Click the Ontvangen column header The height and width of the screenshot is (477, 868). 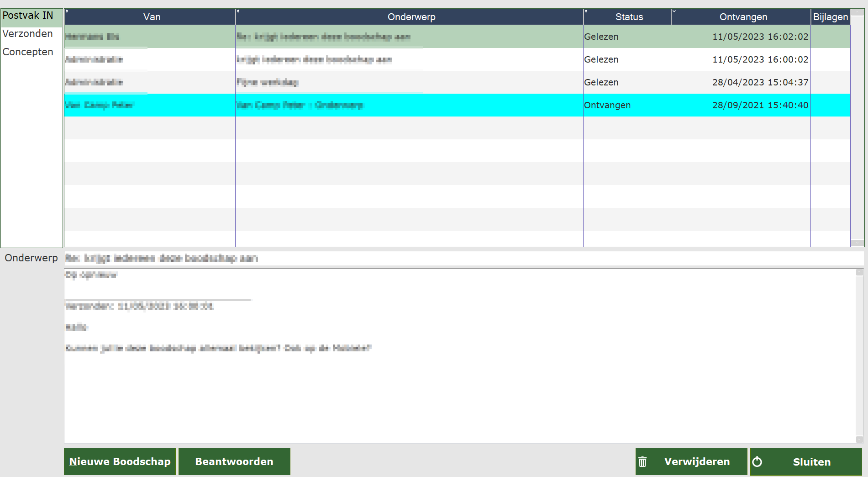(743, 17)
